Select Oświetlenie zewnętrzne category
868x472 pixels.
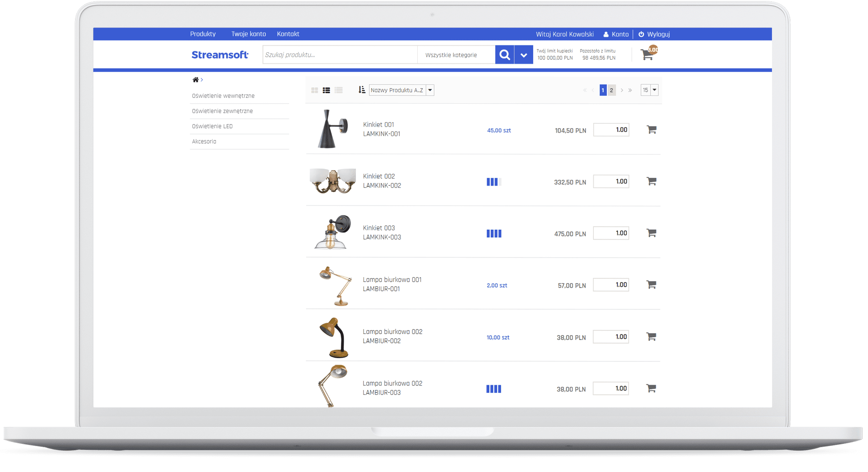coord(222,111)
